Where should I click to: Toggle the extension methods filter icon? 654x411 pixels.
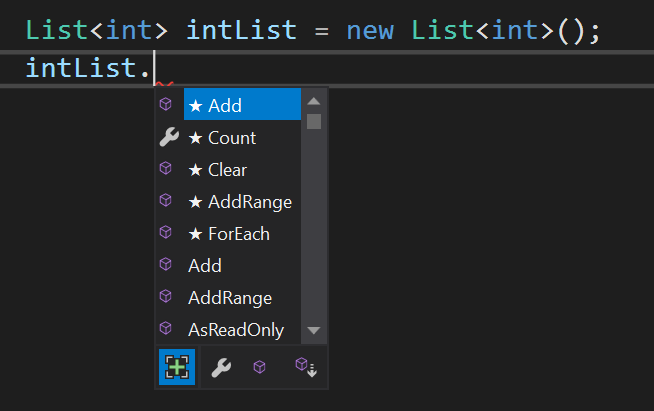pyautogui.click(x=306, y=367)
